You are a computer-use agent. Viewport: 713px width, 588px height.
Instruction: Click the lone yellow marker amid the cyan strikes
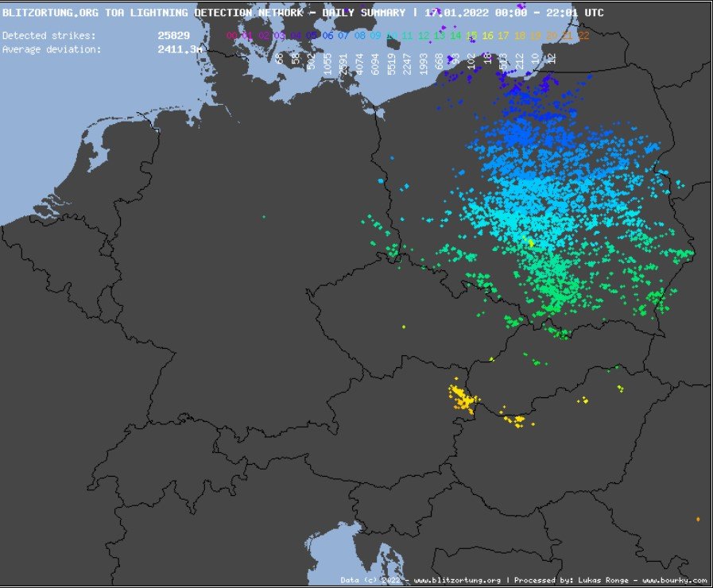pos(531,243)
